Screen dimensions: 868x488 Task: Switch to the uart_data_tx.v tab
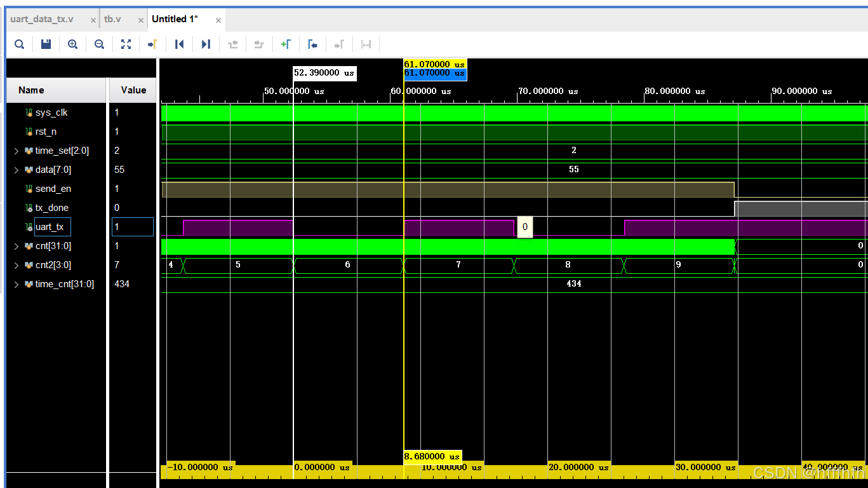pyautogui.click(x=42, y=19)
